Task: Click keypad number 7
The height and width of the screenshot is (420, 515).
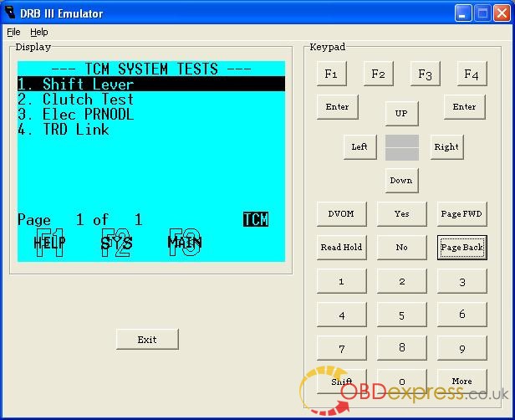Action: coord(342,348)
